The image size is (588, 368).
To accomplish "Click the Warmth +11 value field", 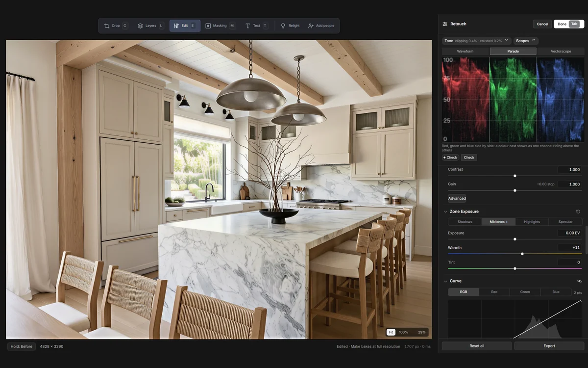I will click(570, 248).
